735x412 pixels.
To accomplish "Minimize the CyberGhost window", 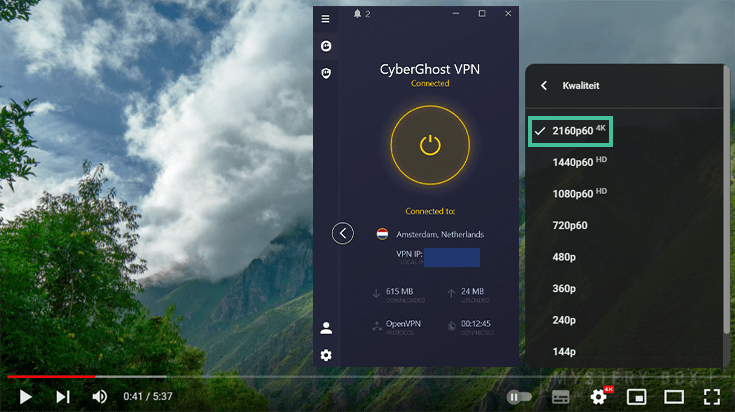I will click(x=456, y=14).
